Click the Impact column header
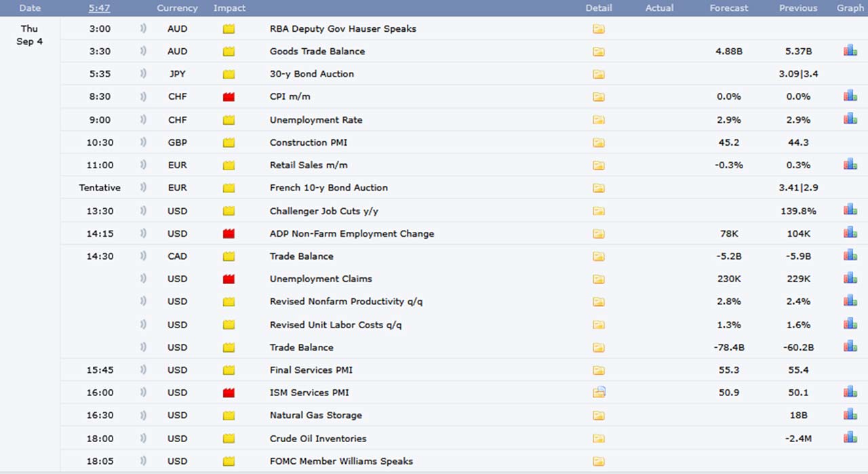This screenshot has height=474, width=868. click(229, 8)
